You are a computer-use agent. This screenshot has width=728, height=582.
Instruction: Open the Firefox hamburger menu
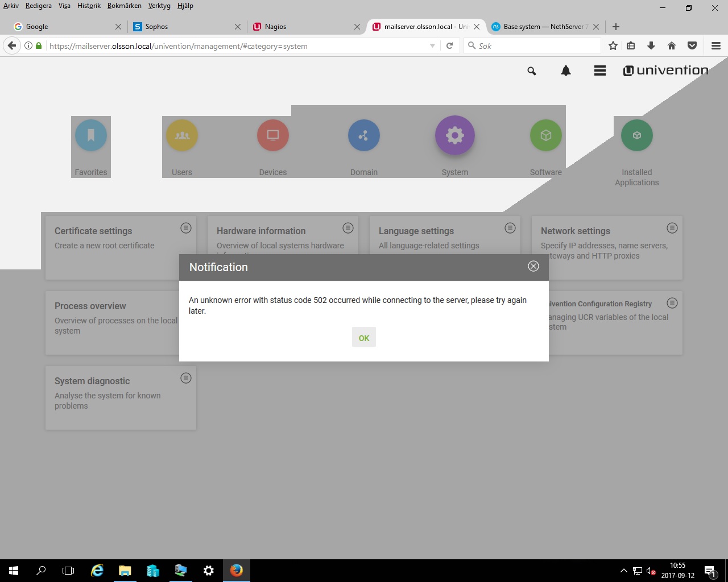[716, 46]
